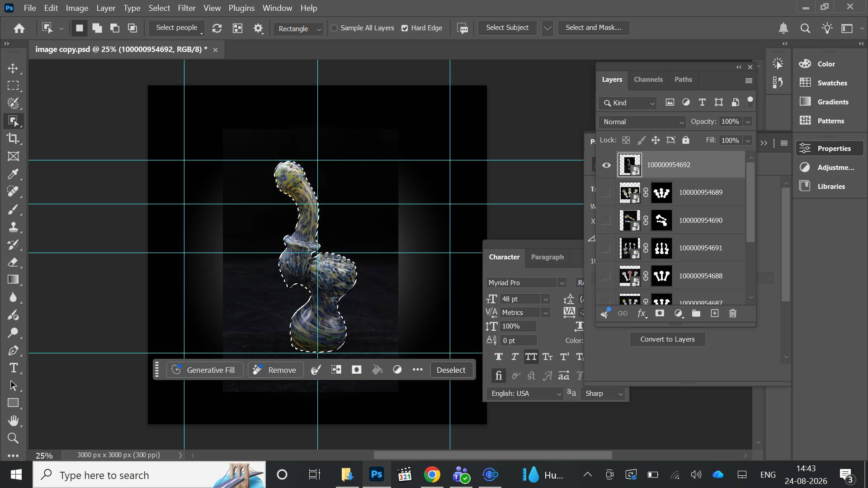Expand the Rectangle mode dropdown
The image size is (868, 488).
pos(298,28)
